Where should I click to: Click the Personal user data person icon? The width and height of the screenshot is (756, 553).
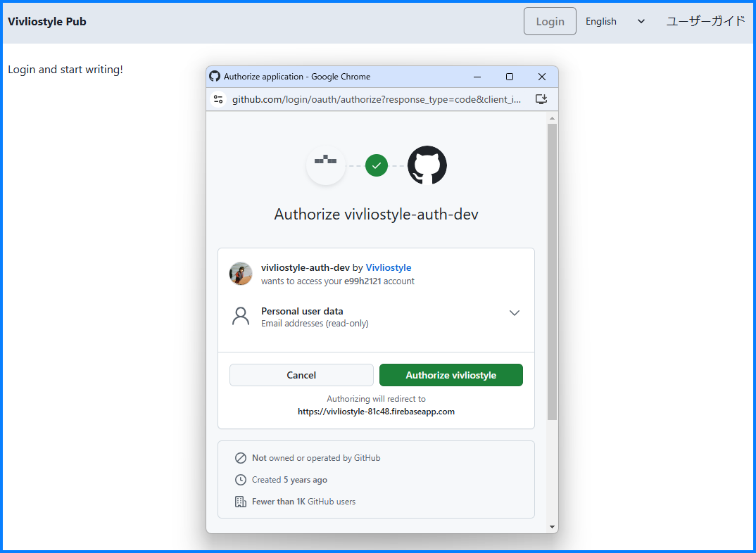(x=241, y=317)
